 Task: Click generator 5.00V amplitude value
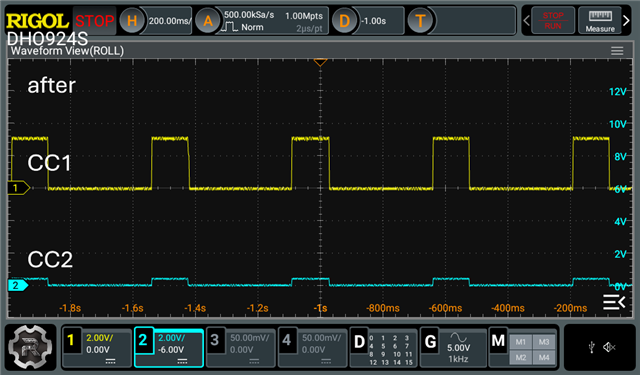coord(458,348)
